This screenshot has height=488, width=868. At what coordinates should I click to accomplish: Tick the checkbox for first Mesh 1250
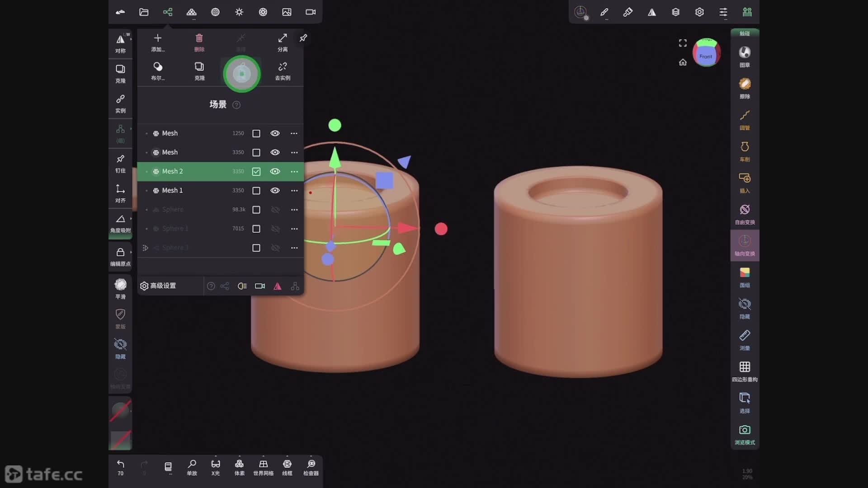[256, 133]
